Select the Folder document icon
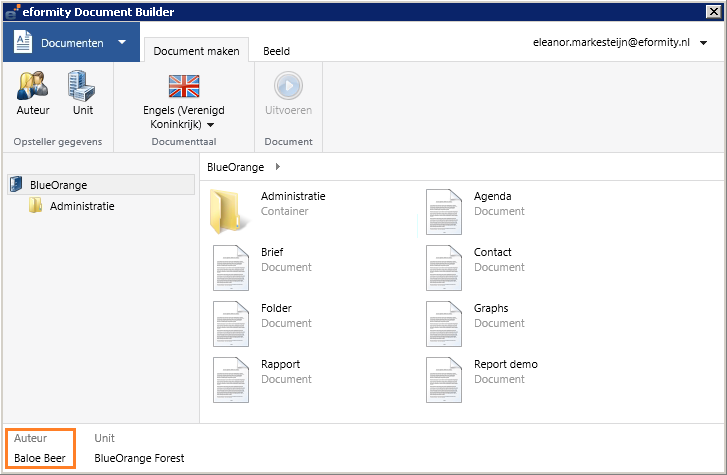The height and width of the screenshot is (475, 727). pyautogui.click(x=231, y=324)
